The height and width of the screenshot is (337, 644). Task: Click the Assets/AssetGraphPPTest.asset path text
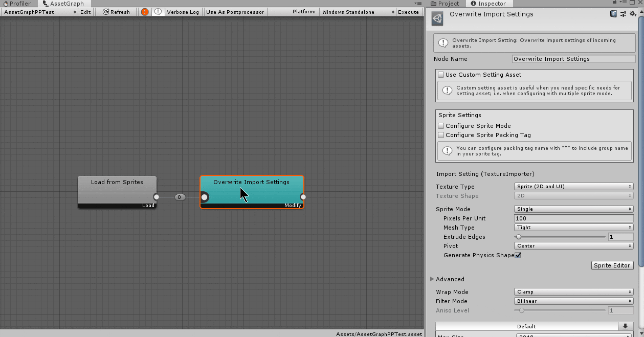tap(379, 334)
